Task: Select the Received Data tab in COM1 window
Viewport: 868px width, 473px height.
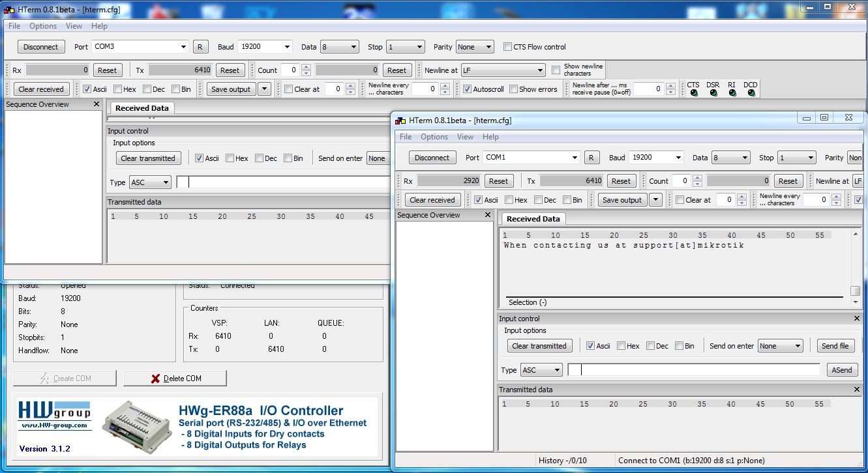Action: tap(533, 219)
